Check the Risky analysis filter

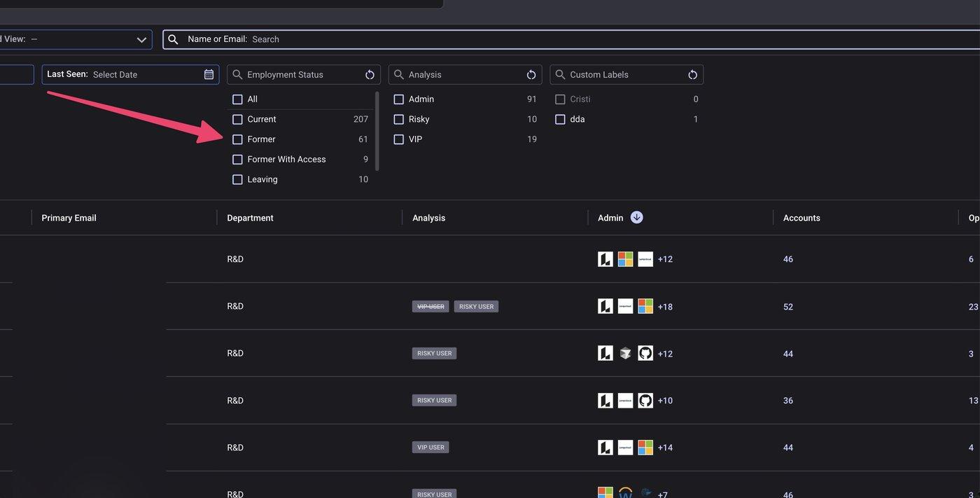click(399, 119)
